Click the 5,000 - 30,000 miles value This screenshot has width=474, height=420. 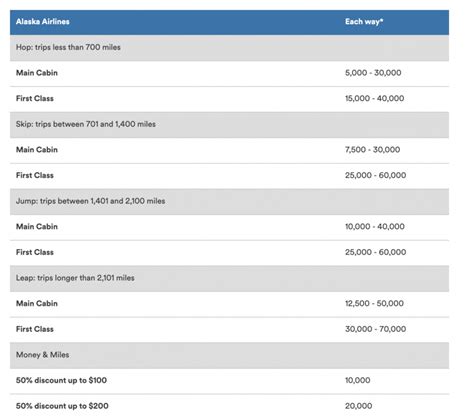point(373,73)
